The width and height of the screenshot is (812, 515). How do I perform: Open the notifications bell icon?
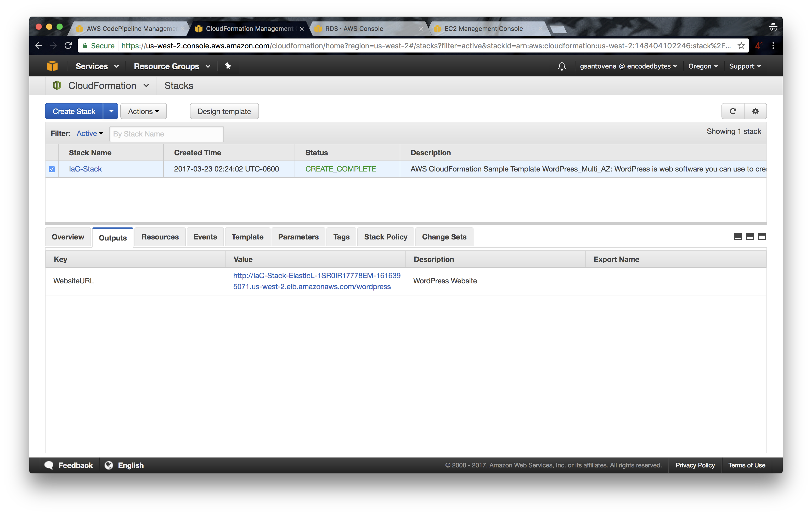(x=561, y=66)
